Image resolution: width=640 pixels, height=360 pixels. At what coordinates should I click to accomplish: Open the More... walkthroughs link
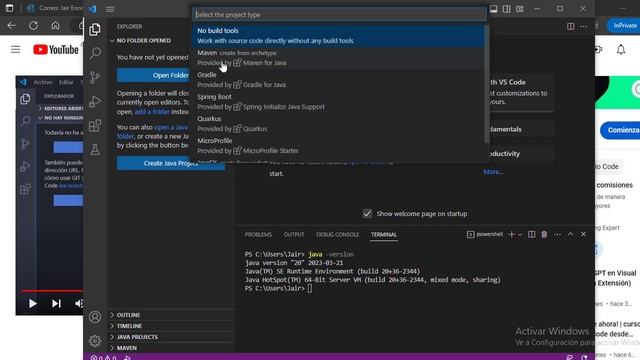[x=493, y=172]
